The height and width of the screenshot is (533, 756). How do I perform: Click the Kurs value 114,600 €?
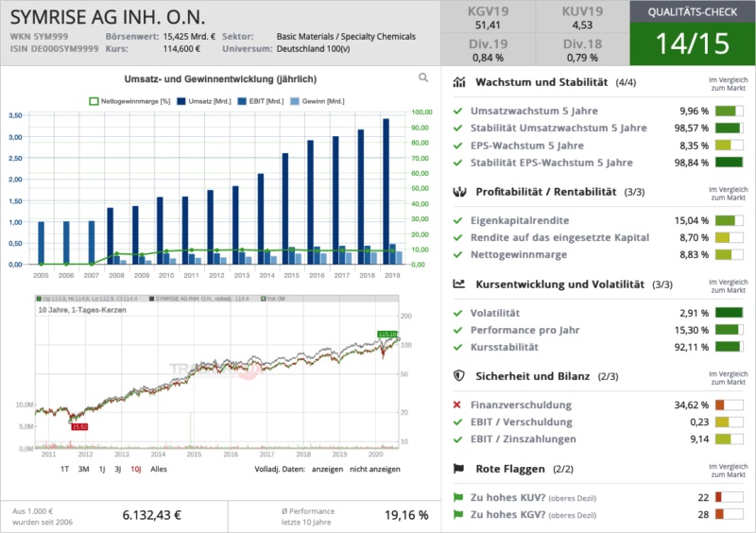[181, 49]
